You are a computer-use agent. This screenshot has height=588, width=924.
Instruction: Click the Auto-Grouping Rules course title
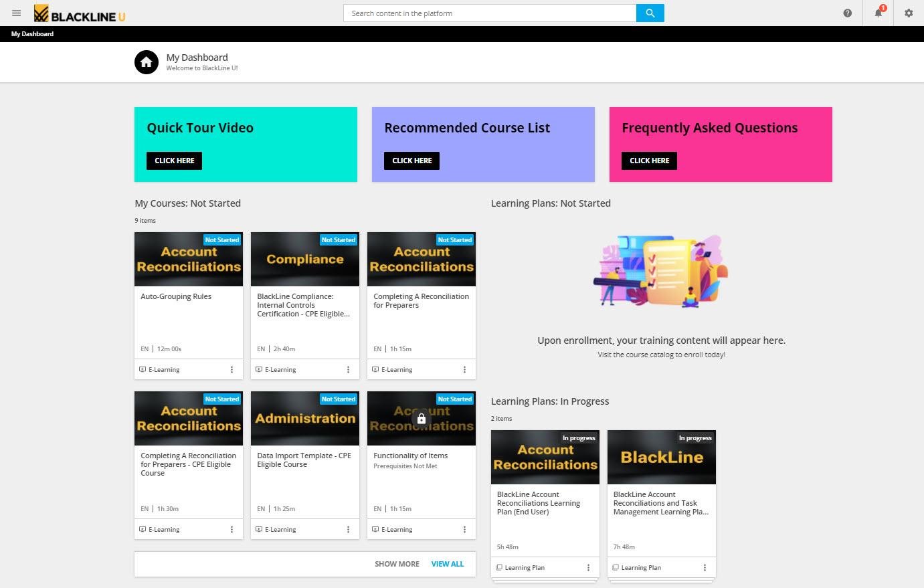point(176,296)
